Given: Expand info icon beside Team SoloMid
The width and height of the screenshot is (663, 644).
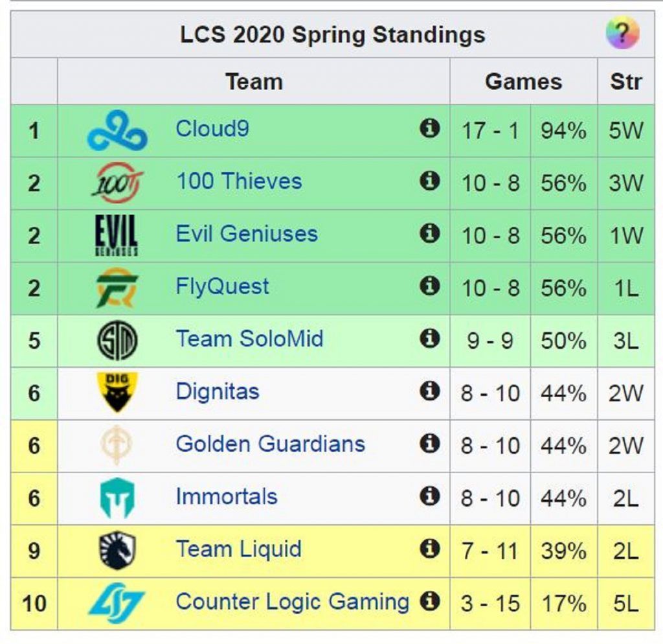Looking at the screenshot, I should (x=429, y=339).
